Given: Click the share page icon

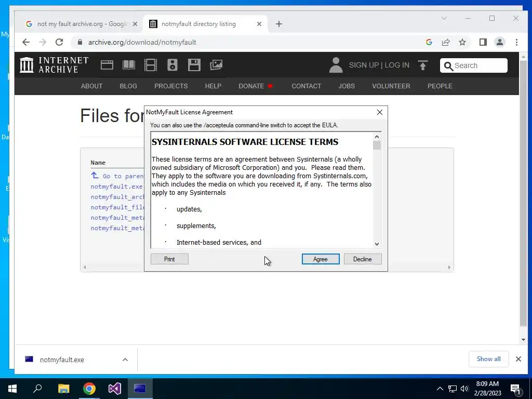Looking at the screenshot, I should [x=445, y=42].
